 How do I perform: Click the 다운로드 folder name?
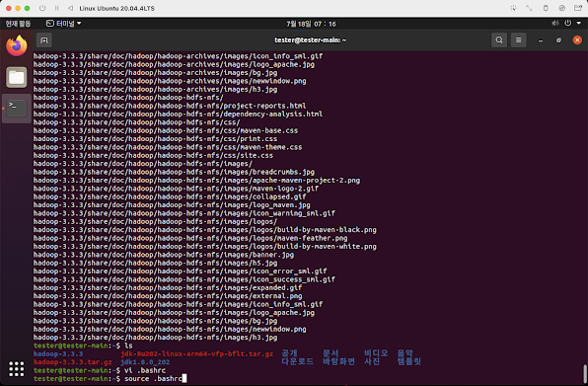(298, 361)
